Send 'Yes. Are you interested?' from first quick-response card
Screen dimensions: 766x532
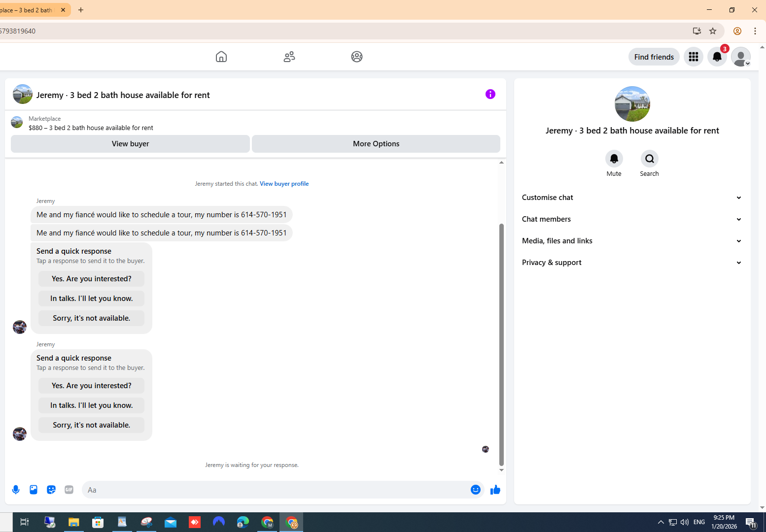[x=92, y=279]
